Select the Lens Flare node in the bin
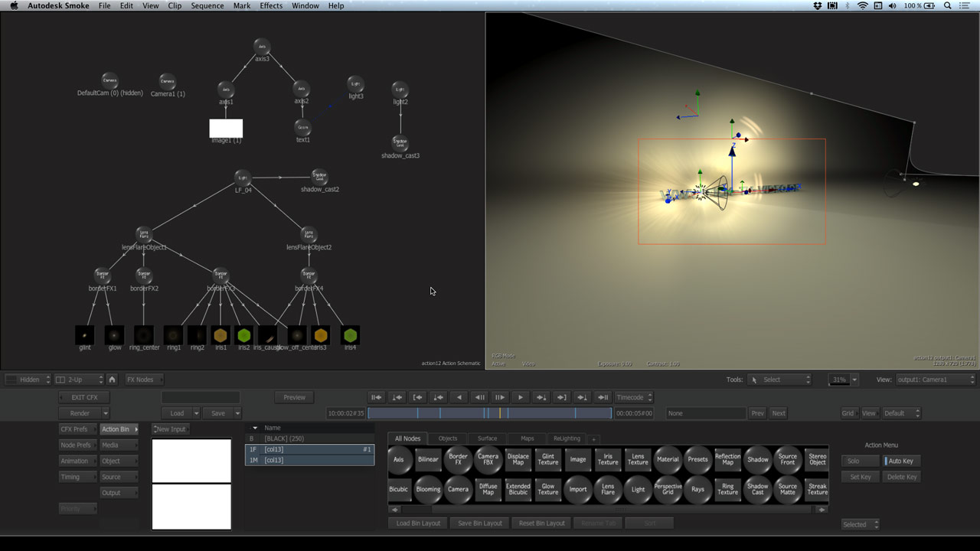The height and width of the screenshot is (551, 980). point(608,489)
